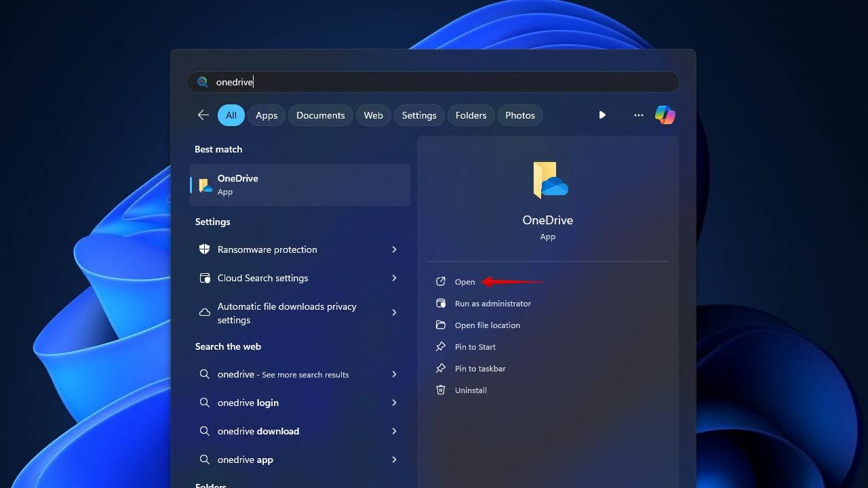Switch to the Apps filter tab

pyautogui.click(x=266, y=115)
